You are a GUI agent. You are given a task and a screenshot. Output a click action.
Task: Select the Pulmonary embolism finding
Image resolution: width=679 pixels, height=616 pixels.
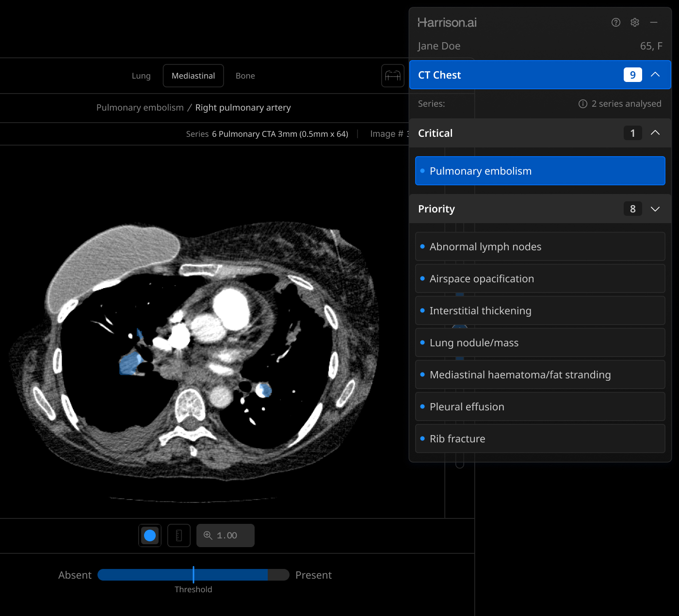540,171
